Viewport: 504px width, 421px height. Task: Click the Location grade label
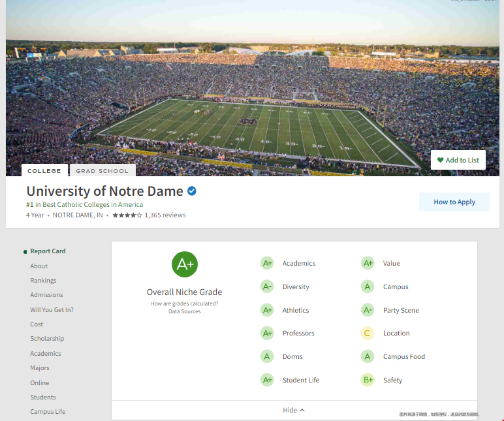coord(396,334)
